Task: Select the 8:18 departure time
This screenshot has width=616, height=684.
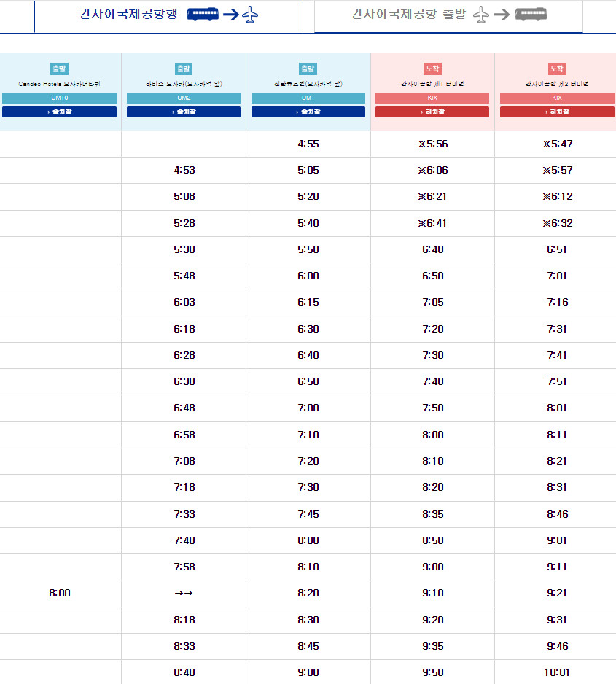Action: [184, 619]
